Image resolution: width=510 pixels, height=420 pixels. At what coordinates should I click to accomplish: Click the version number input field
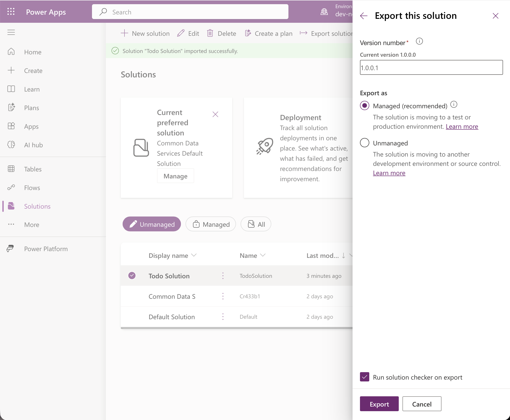431,68
